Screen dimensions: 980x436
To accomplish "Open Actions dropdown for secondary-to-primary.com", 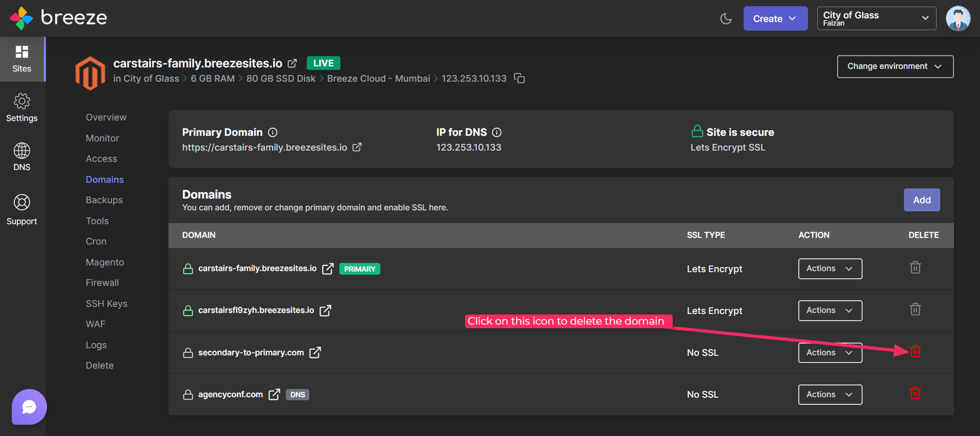I will (830, 353).
